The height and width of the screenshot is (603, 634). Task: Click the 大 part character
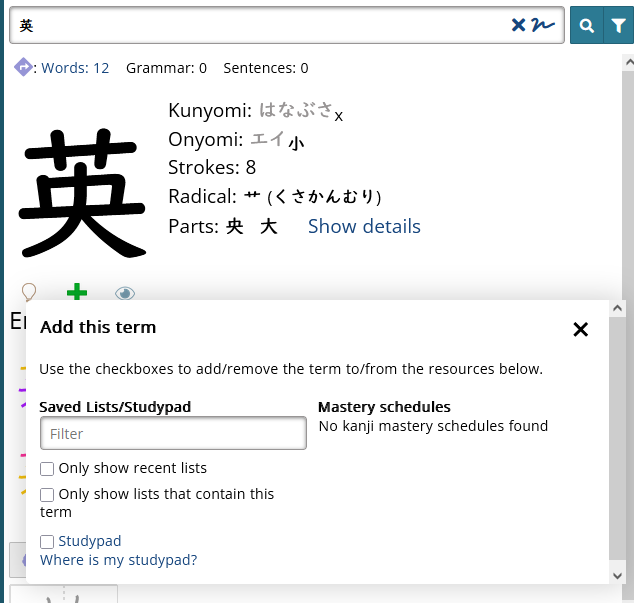[x=268, y=226]
